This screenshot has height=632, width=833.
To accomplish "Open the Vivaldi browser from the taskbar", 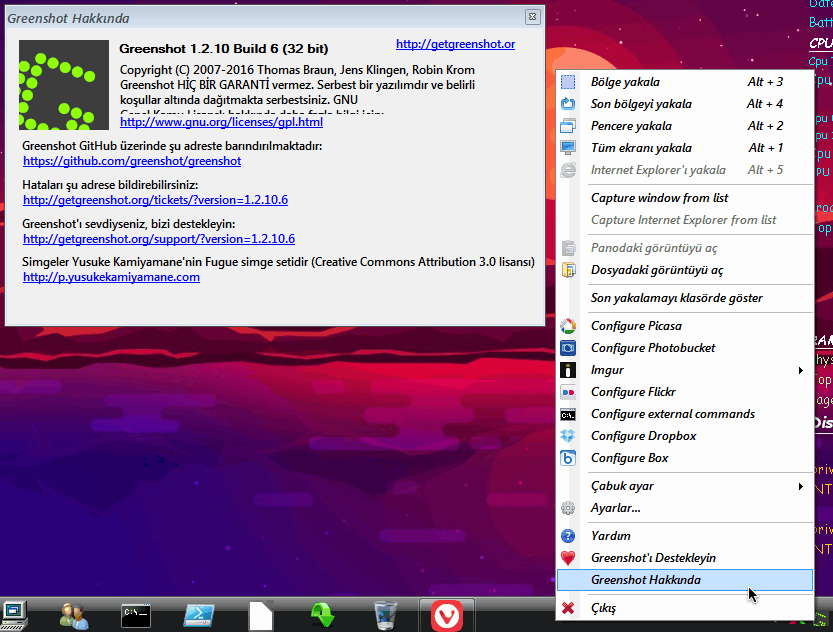I will [x=447, y=616].
